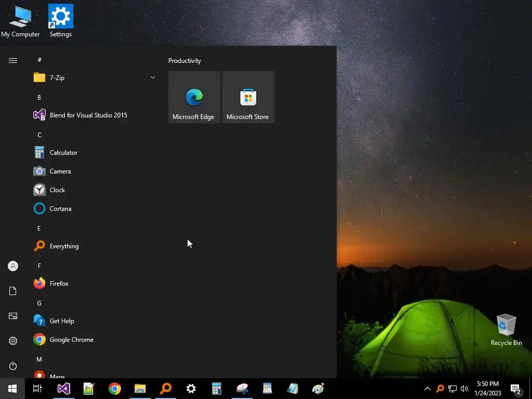Screen dimensions: 532x399
Task: Open Chrome from the taskbar
Action: tap(115, 389)
